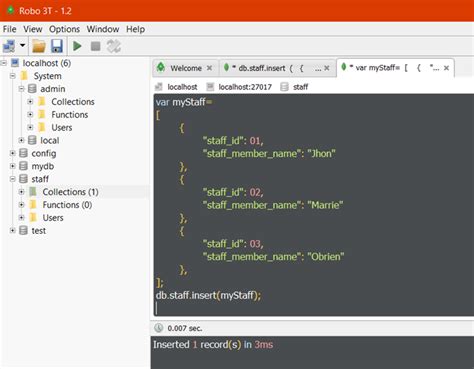Close the var myStaff tab
Viewport: 474px width, 369px height.
click(446, 68)
